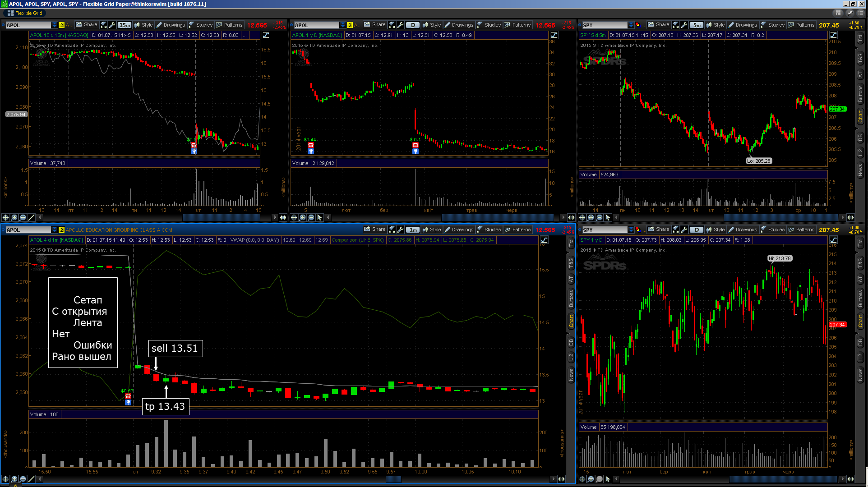Open chart settings wrench in top-left APOL chart
This screenshot has height=487, width=868.
(112, 25)
